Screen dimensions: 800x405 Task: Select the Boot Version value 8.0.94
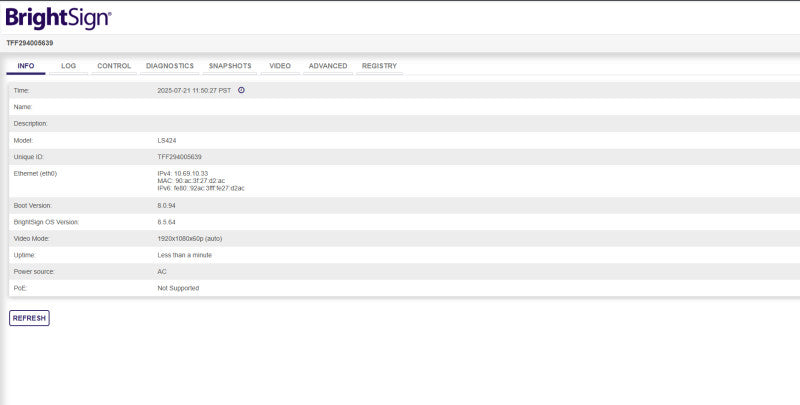click(166, 206)
